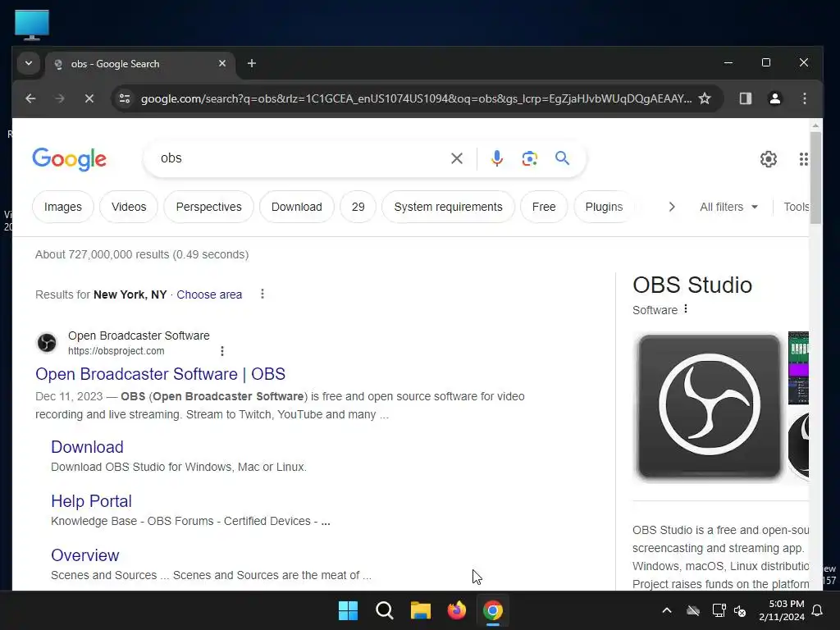Select the This PC desktop icon
Viewport: 840px width, 630px height.
32,25
